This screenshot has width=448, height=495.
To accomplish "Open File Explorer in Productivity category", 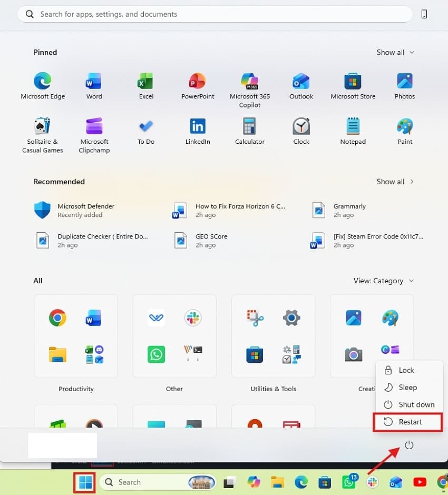I will point(57,354).
